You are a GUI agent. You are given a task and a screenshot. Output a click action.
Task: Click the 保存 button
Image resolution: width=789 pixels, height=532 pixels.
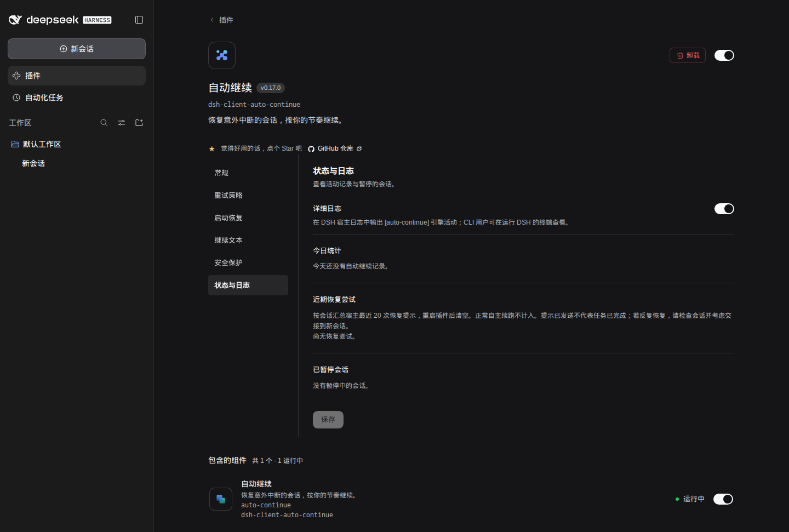(328, 420)
